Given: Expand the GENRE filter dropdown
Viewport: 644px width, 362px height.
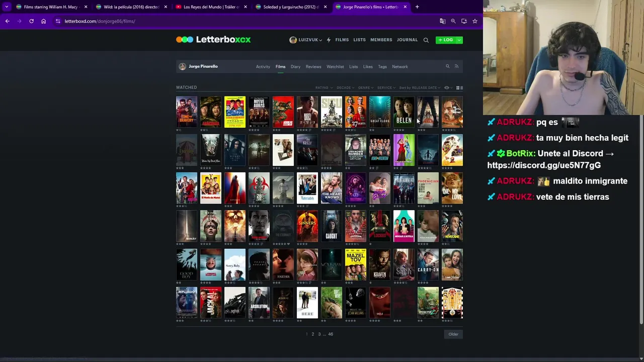Looking at the screenshot, I should click(x=365, y=87).
